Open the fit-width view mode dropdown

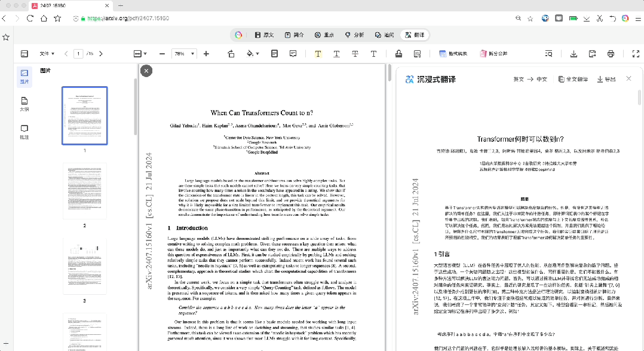point(140,53)
